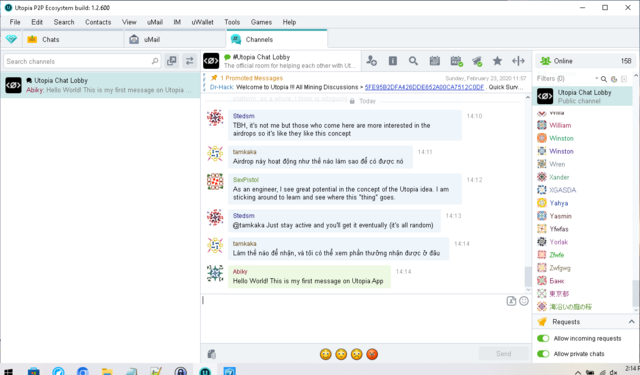Toggle Allow private chats switch
This screenshot has height=375, width=640.
coord(543,353)
